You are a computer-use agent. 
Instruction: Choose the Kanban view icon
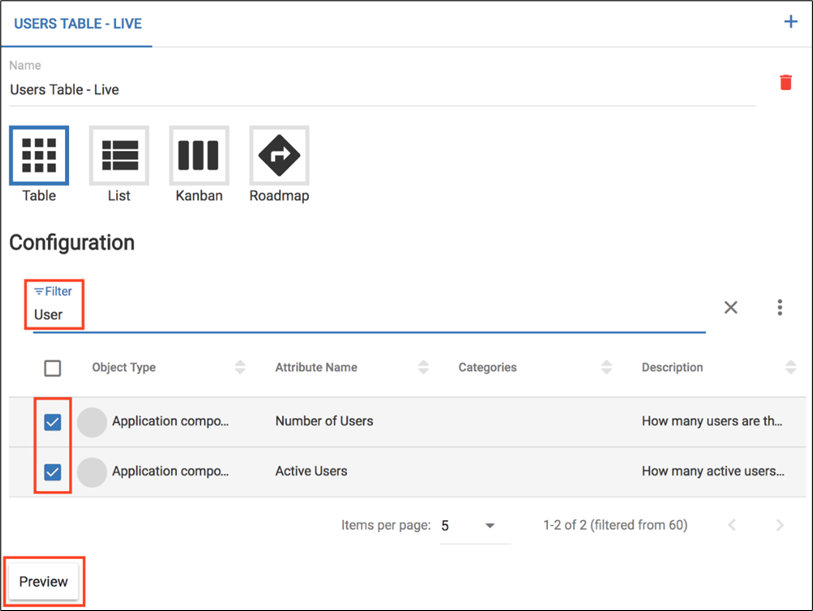(x=198, y=155)
